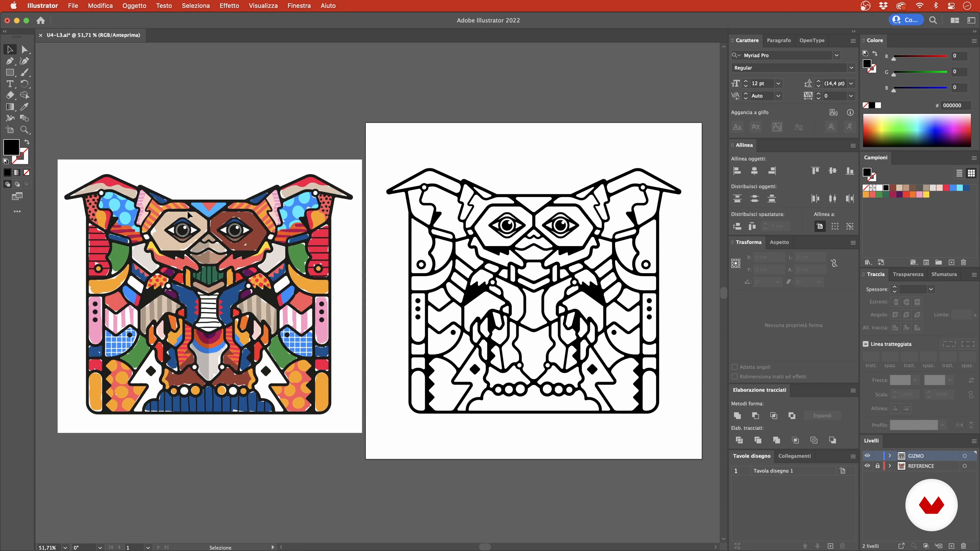Click the Espandi button in Pathfinder

[x=822, y=416]
